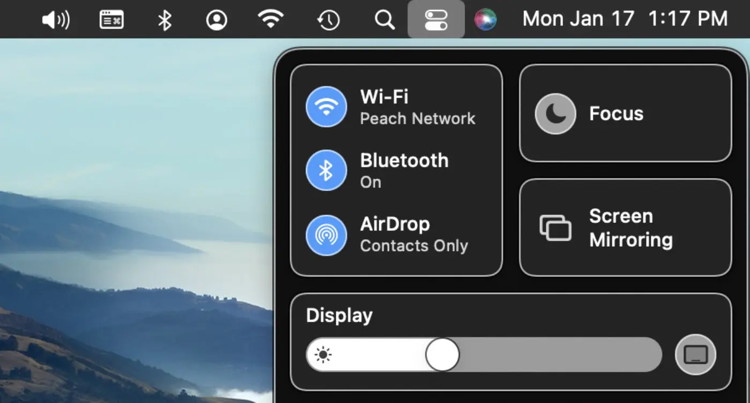Launch Siri from the menu bar
Screen dimensions: 750x403
coord(485,20)
